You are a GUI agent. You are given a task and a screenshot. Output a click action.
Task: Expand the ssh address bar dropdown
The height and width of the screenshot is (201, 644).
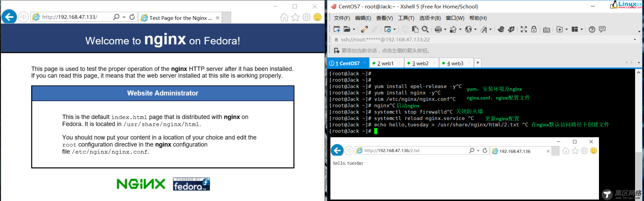[x=635, y=40]
